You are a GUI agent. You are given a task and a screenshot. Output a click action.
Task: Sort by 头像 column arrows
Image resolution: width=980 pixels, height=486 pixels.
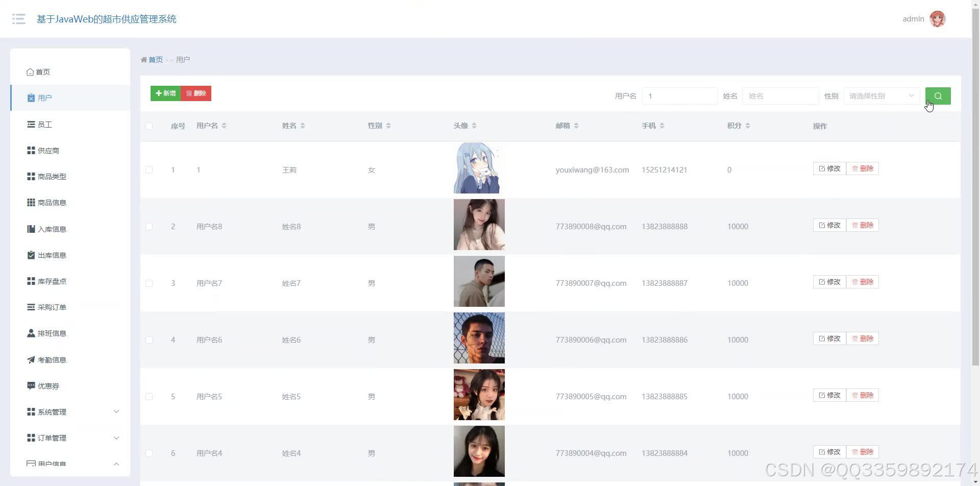click(474, 126)
